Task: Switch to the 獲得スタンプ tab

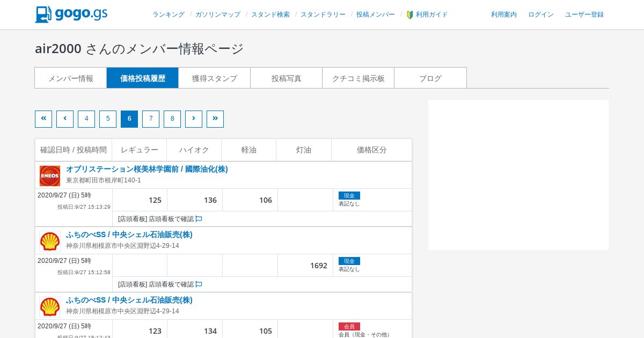Action: tap(215, 78)
